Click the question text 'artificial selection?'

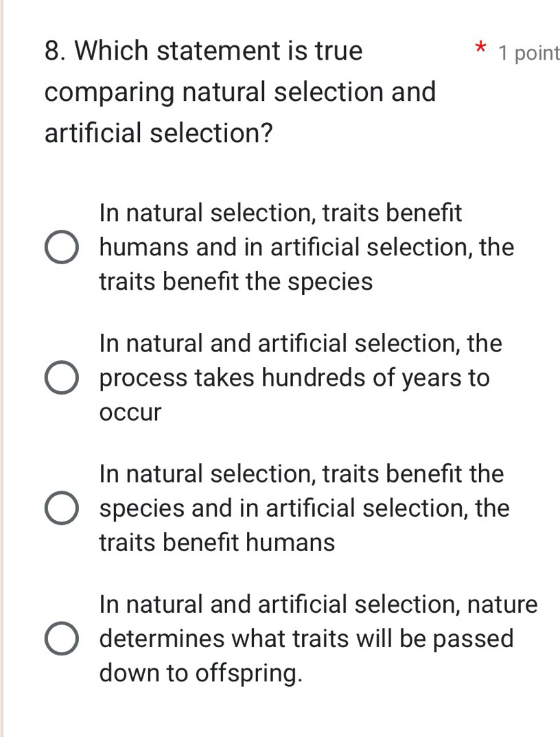point(156,132)
